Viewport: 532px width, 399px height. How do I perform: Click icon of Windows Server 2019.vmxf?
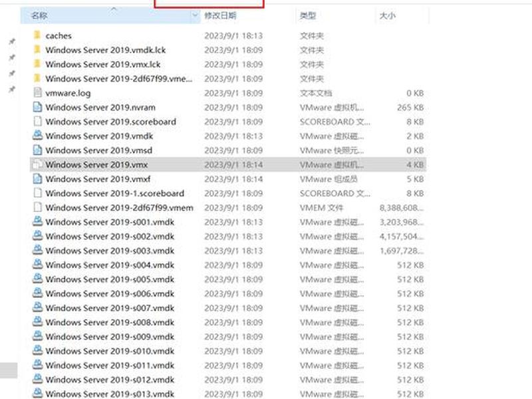pyautogui.click(x=38, y=178)
